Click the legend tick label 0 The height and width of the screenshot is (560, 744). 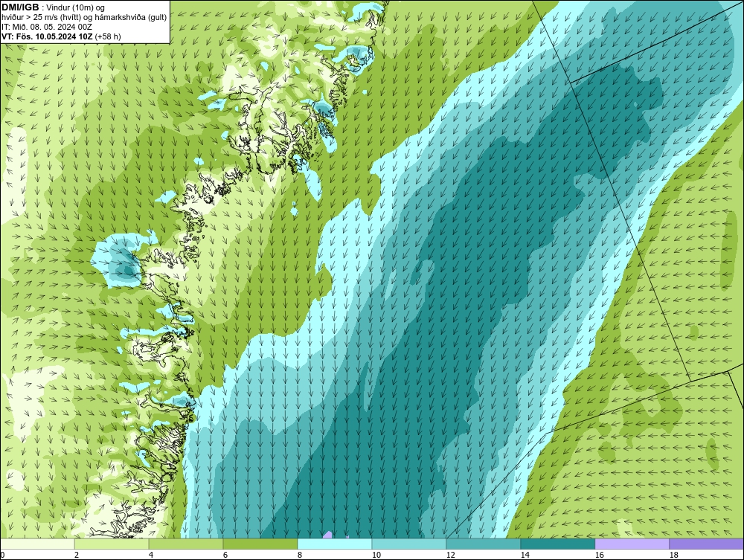(2, 555)
